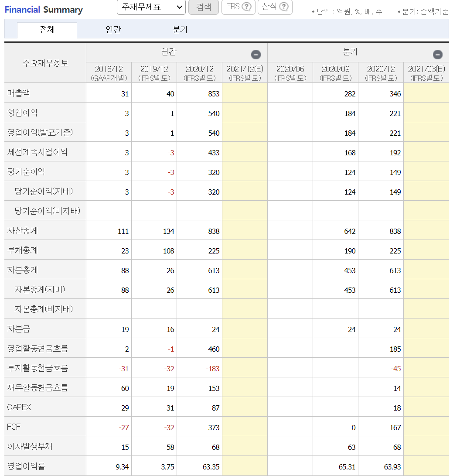Click the 주요재무정보 table header
Image resolution: width=460 pixels, height=476 pixels.
tap(45, 63)
